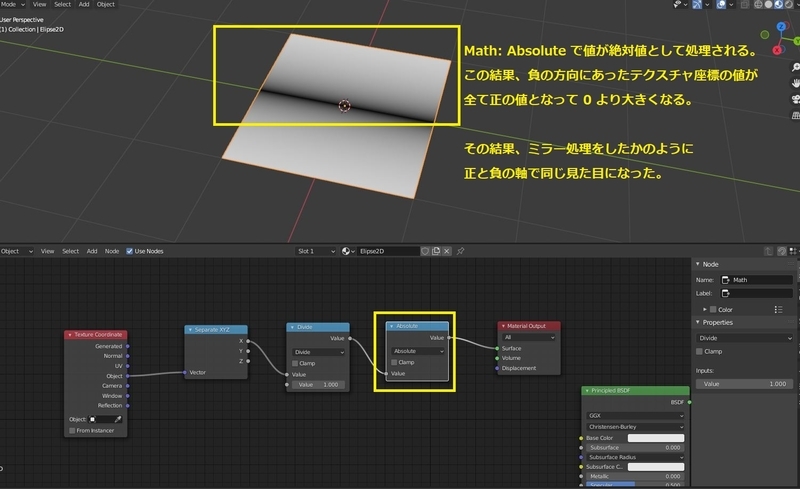
Task: Unlink material with the X icon
Action: [447, 251]
